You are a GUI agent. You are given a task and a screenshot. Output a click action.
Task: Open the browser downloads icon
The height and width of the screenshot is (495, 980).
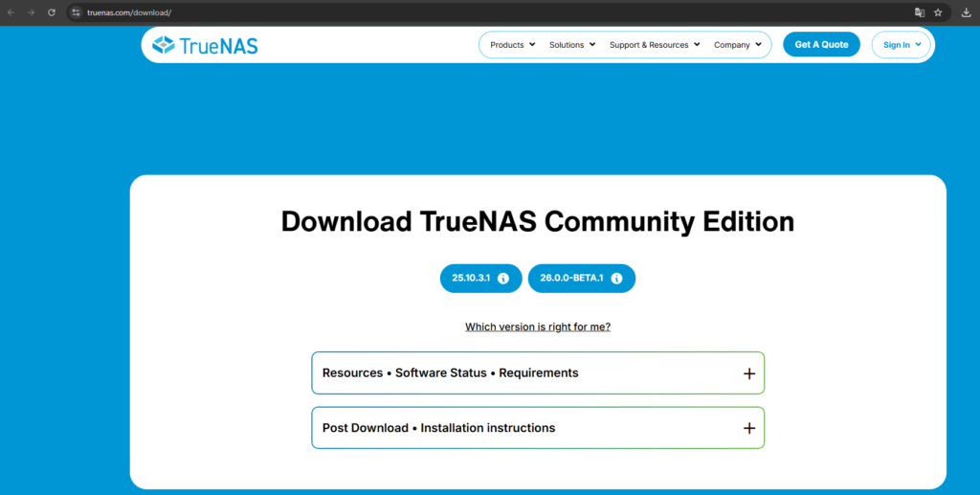click(x=967, y=12)
